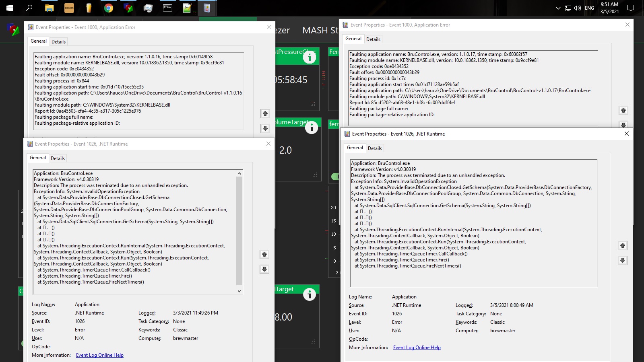Screen dimensions: 644x362
Task: Open the Windows notification center
Action: click(631, 8)
